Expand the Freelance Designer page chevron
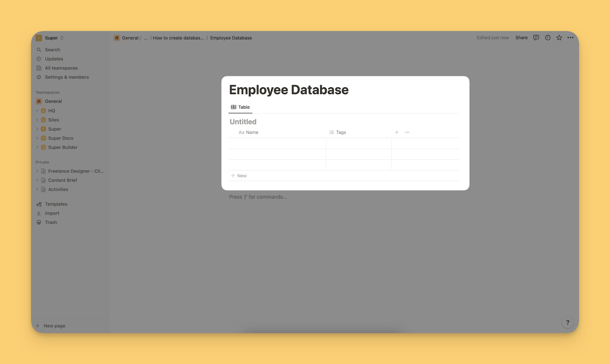610x364 pixels. coord(37,172)
